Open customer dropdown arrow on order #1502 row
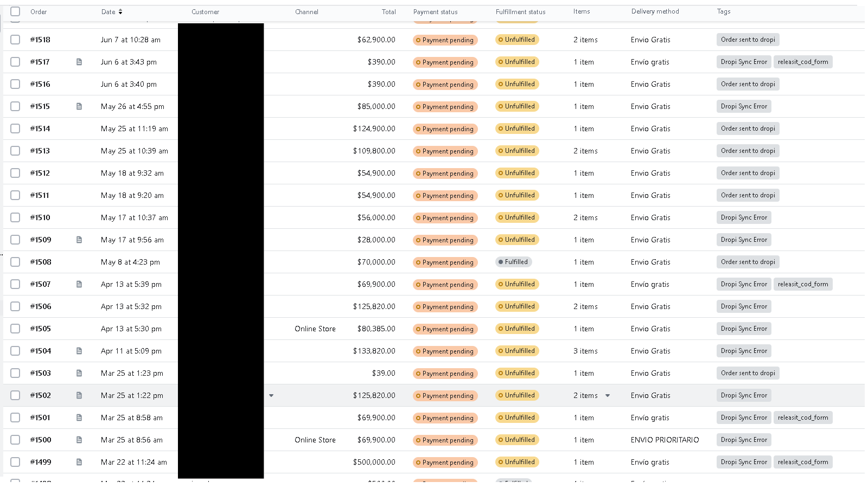This screenshot has width=868, height=488. (x=271, y=396)
